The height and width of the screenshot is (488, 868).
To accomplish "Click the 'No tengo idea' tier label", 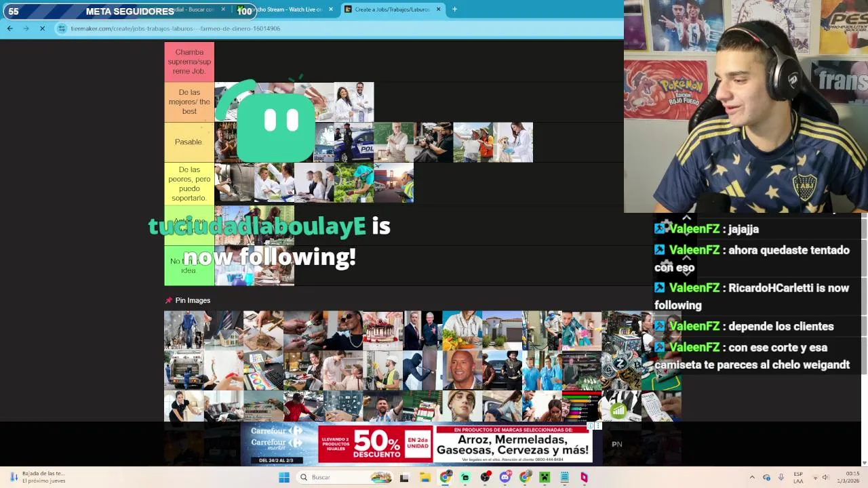I will pos(189,266).
